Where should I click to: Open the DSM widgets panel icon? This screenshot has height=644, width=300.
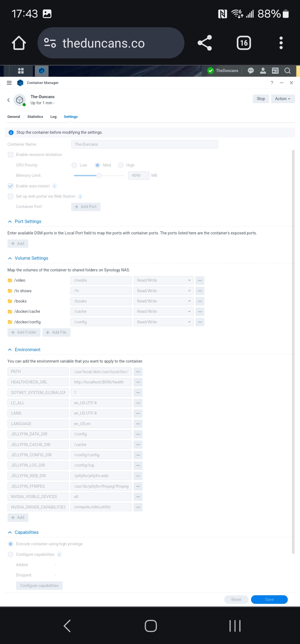pyautogui.click(x=275, y=71)
